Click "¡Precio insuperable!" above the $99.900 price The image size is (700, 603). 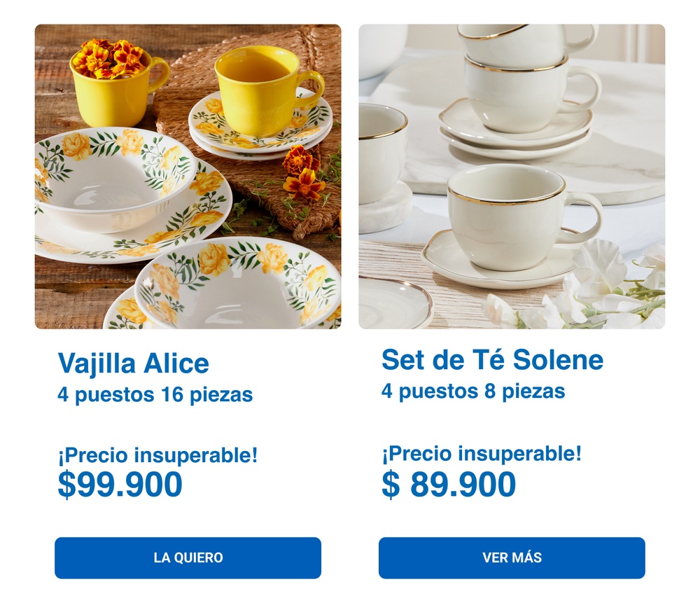tap(157, 455)
